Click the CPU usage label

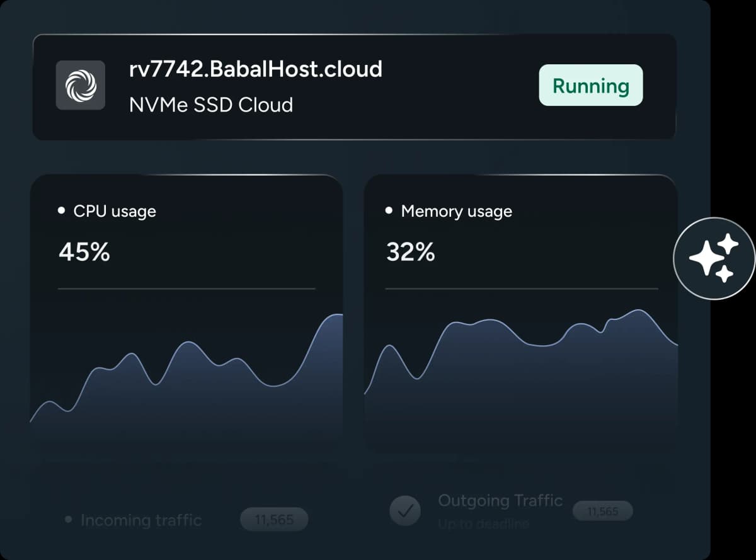(115, 211)
